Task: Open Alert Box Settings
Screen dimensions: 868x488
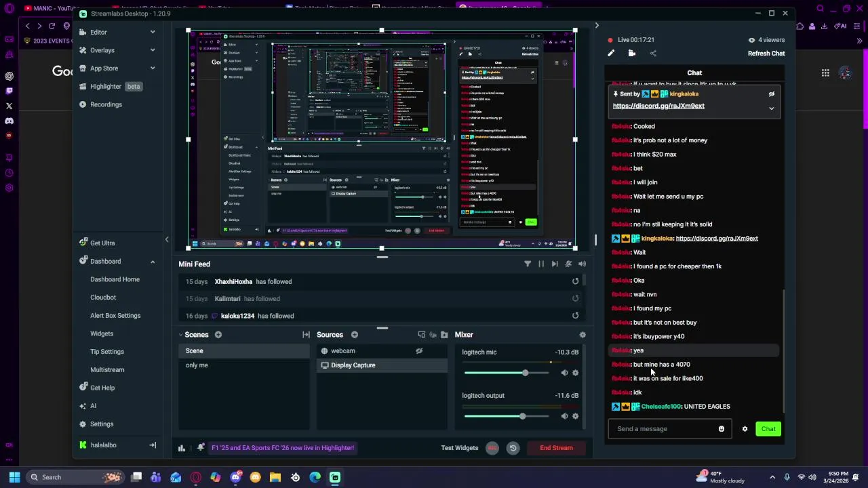Action: click(115, 315)
